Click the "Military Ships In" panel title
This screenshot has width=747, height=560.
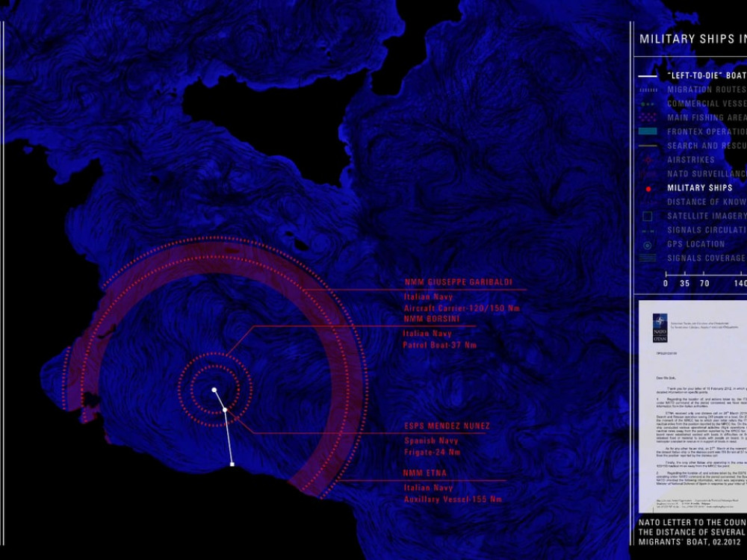click(x=692, y=39)
